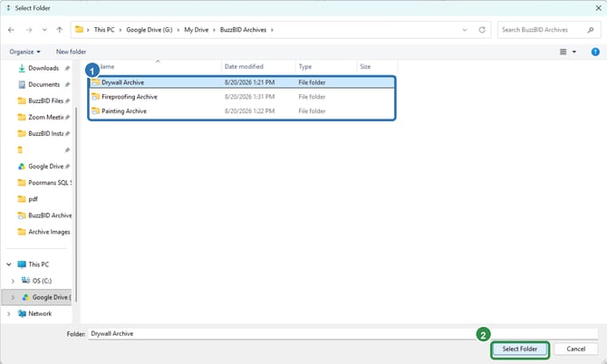Click the Painting Archive folder icon
This screenshot has height=364, width=607.
pyautogui.click(x=95, y=110)
